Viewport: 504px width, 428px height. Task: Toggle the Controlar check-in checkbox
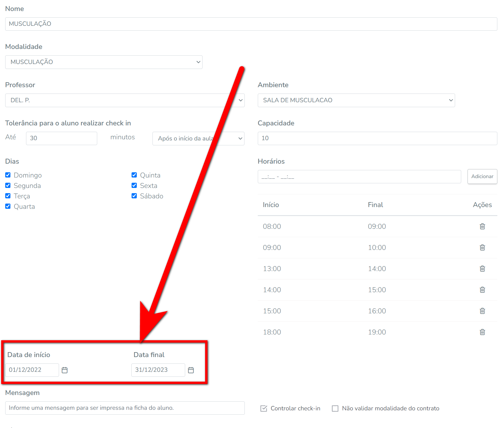point(264,408)
